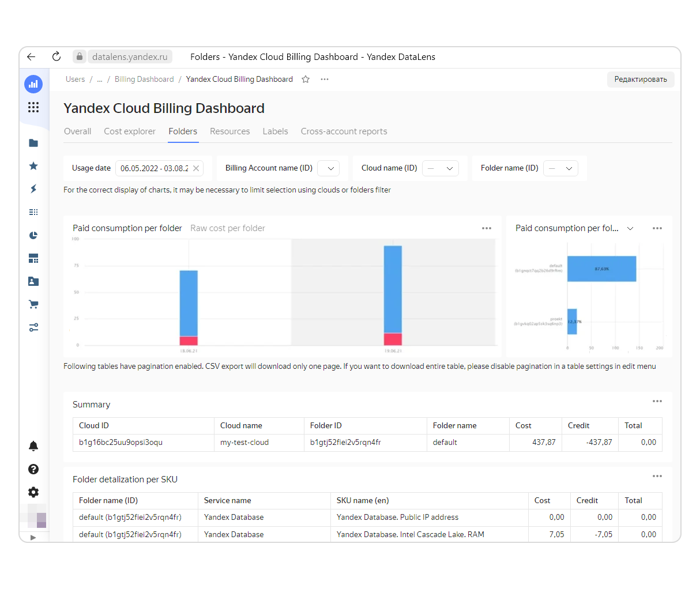Open more options for Summary table
The height and width of the screenshot is (589, 700).
pos(657,401)
